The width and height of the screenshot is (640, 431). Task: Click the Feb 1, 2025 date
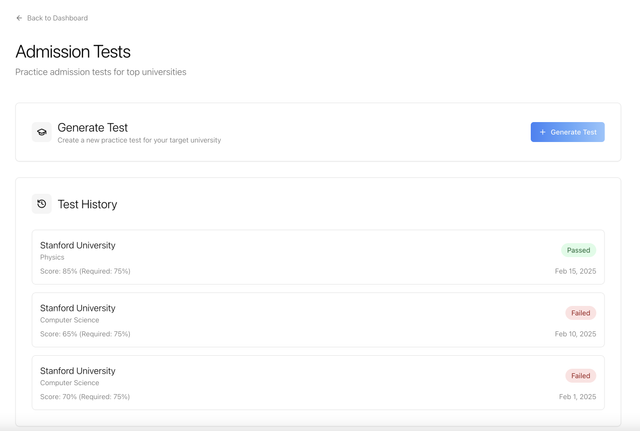pyautogui.click(x=577, y=397)
